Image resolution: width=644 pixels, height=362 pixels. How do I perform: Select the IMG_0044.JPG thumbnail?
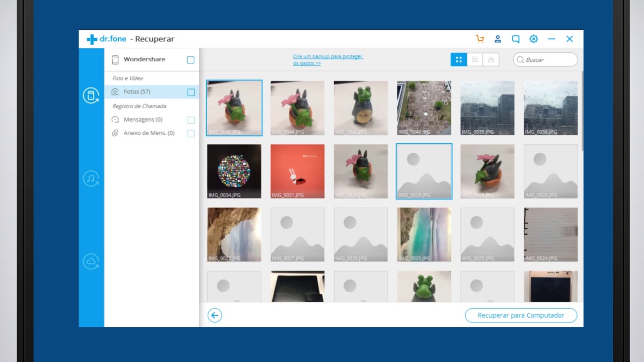click(297, 108)
